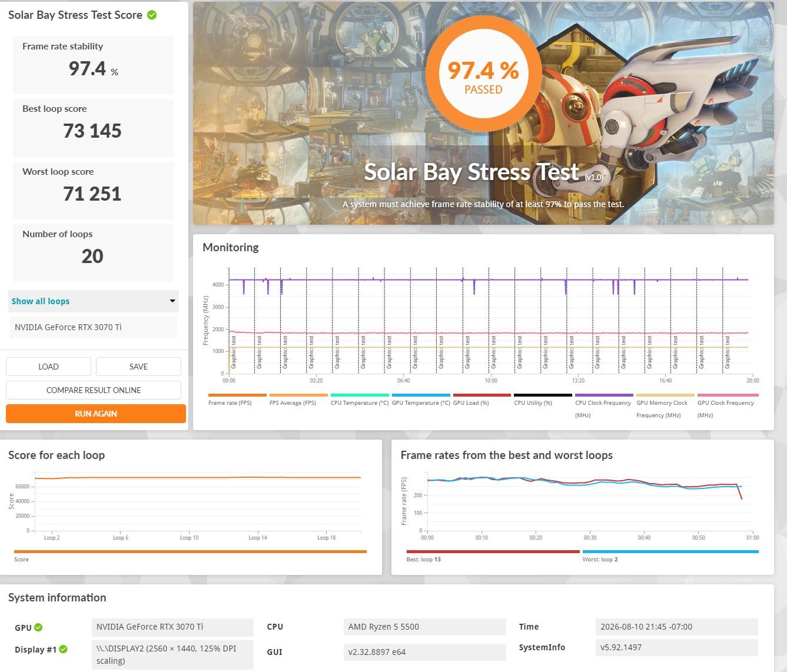Viewport: 787px width, 672px height.
Task: Click the GUI version v2.32.8897 e64
Action: coord(424,652)
